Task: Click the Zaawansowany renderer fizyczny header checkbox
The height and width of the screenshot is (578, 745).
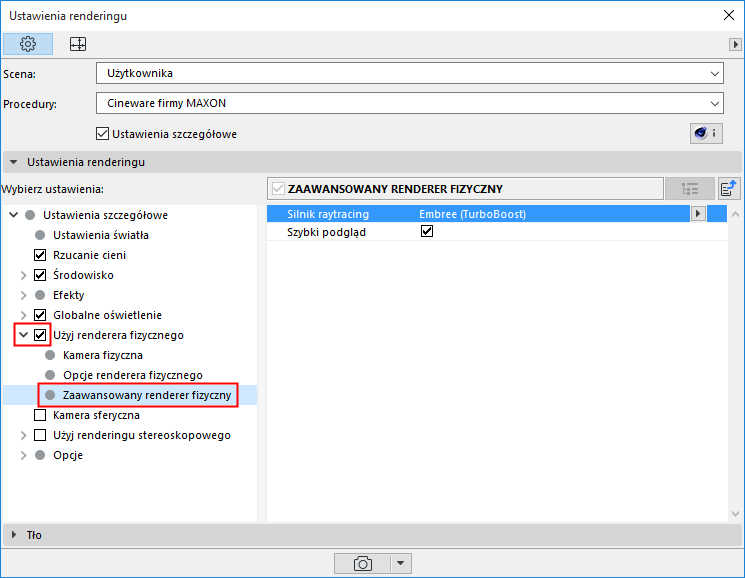Action: pyautogui.click(x=278, y=189)
